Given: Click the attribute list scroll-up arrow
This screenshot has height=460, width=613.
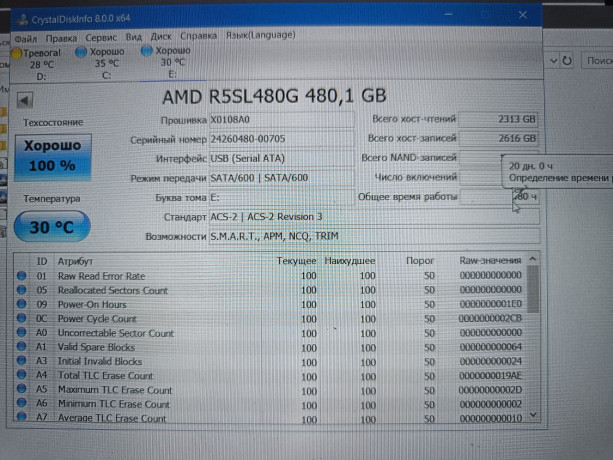Looking at the screenshot, I should click(532, 259).
